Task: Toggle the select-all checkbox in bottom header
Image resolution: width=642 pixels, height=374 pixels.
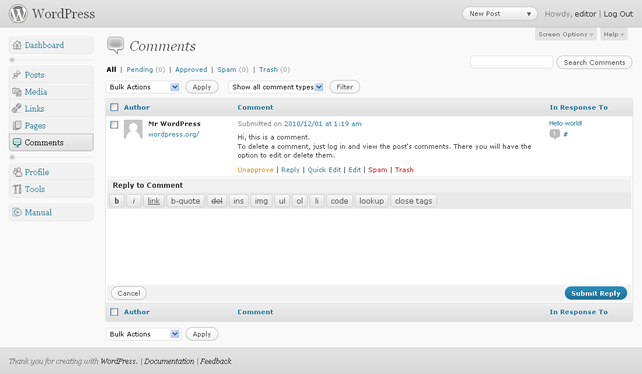Action: click(114, 312)
